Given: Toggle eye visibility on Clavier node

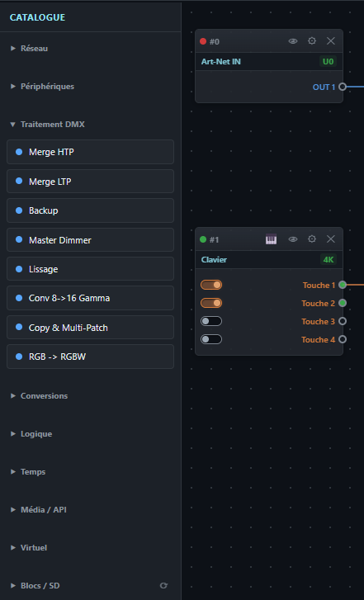Looking at the screenshot, I should pyautogui.click(x=293, y=239).
